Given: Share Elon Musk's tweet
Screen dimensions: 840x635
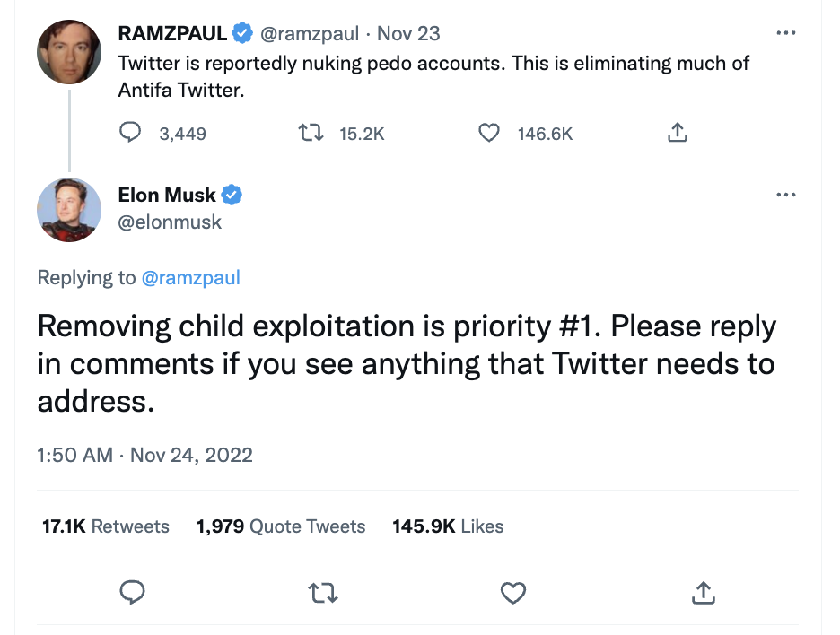Looking at the screenshot, I should (x=704, y=593).
